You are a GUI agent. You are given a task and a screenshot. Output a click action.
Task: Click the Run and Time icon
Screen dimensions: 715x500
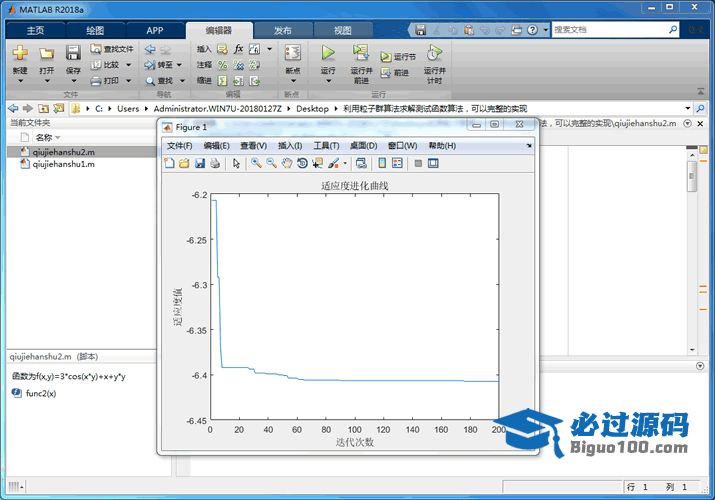click(434, 52)
